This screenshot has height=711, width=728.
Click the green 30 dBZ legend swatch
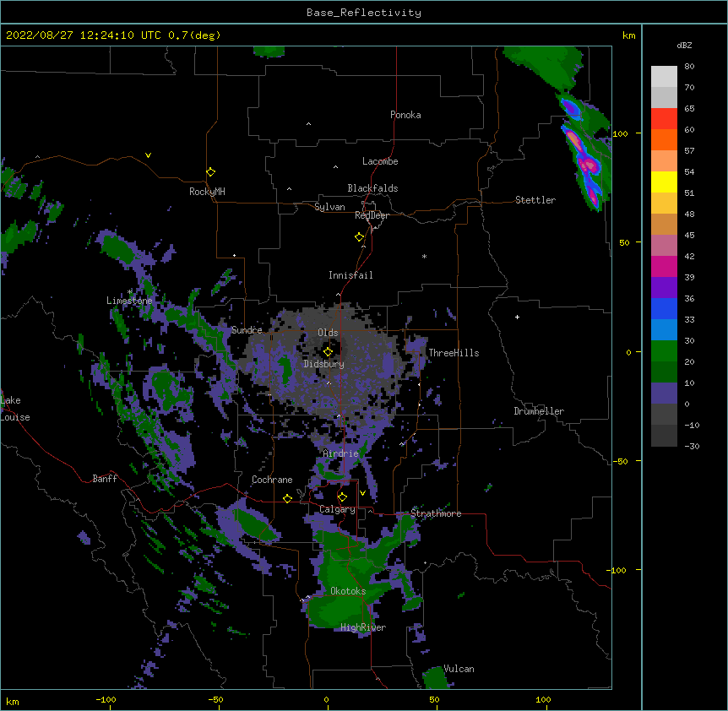click(664, 351)
